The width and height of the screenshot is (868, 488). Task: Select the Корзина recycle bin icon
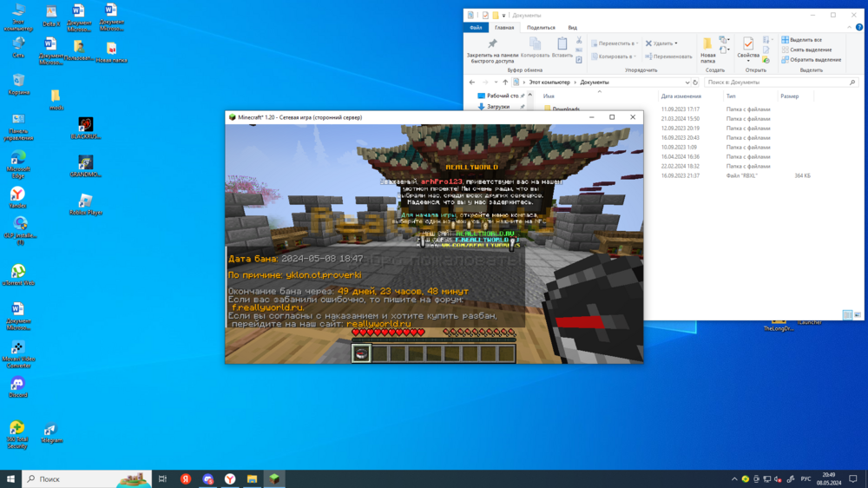tap(19, 84)
